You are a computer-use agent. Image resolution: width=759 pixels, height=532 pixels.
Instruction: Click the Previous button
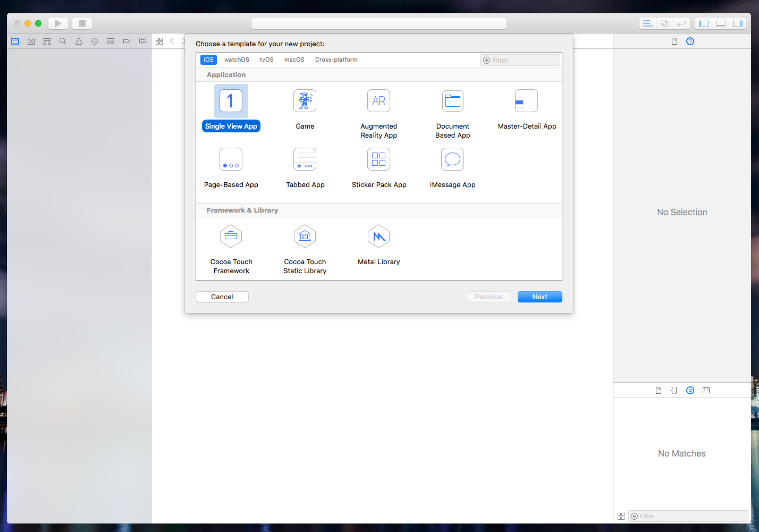(488, 297)
